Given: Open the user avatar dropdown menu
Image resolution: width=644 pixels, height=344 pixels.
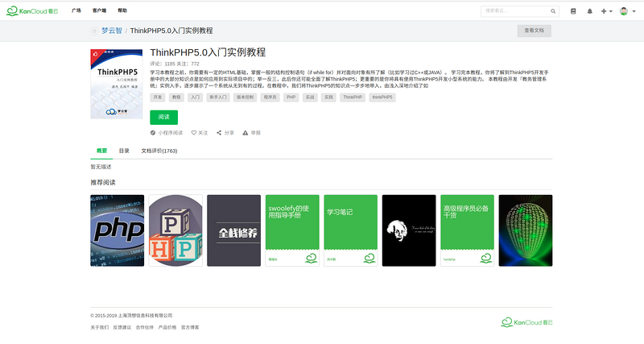Looking at the screenshot, I should pyautogui.click(x=628, y=11).
